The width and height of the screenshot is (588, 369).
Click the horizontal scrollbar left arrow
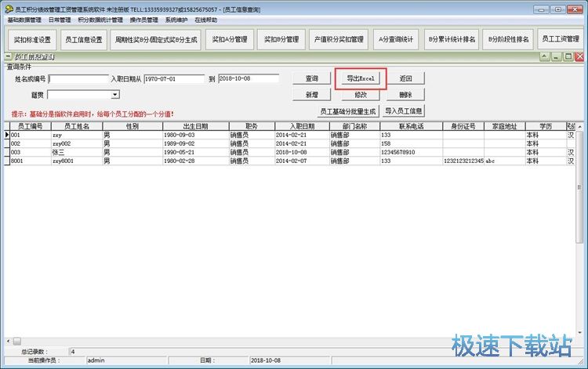tap(9, 341)
